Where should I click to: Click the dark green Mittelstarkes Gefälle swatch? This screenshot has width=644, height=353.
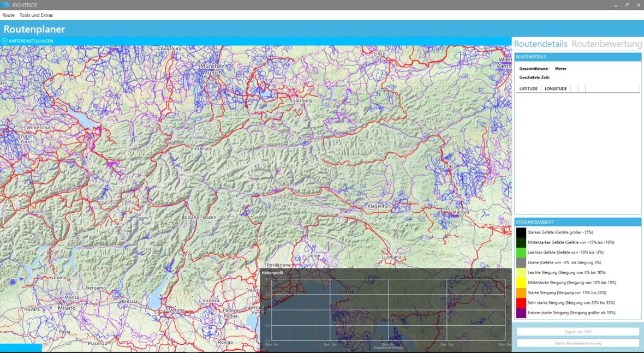click(521, 242)
